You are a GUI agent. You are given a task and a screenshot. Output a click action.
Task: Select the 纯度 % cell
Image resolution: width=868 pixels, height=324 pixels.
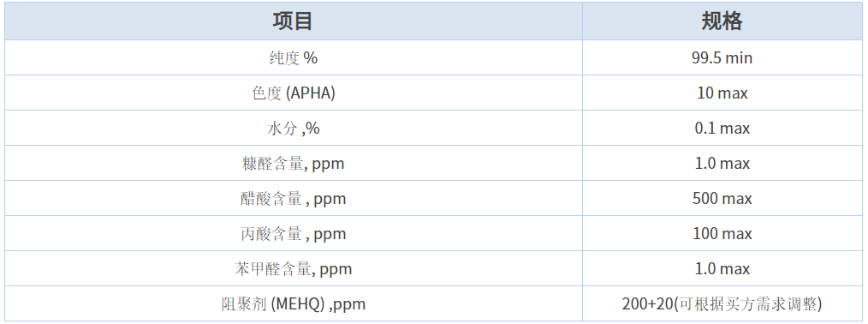coord(294,57)
